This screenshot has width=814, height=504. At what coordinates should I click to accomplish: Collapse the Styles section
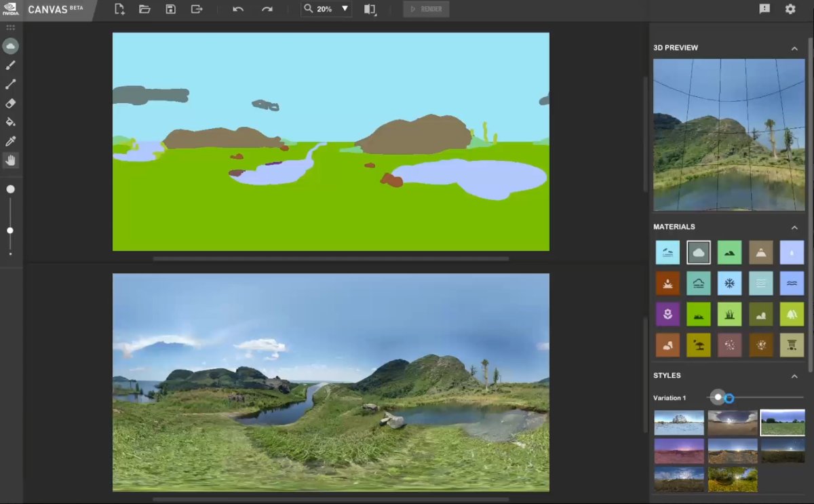click(794, 376)
